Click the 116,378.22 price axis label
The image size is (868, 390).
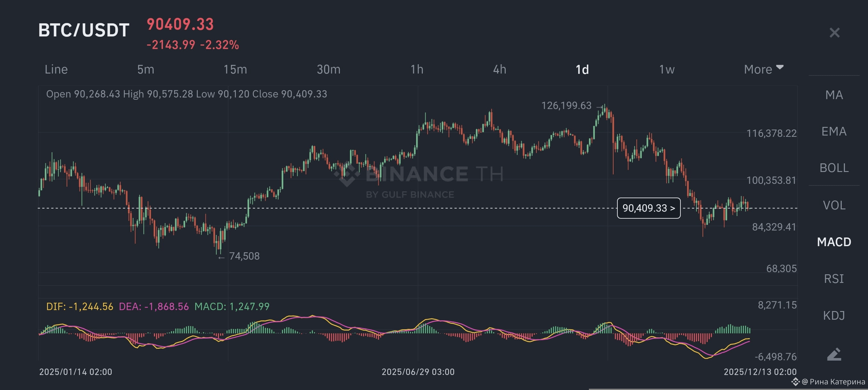pos(772,133)
